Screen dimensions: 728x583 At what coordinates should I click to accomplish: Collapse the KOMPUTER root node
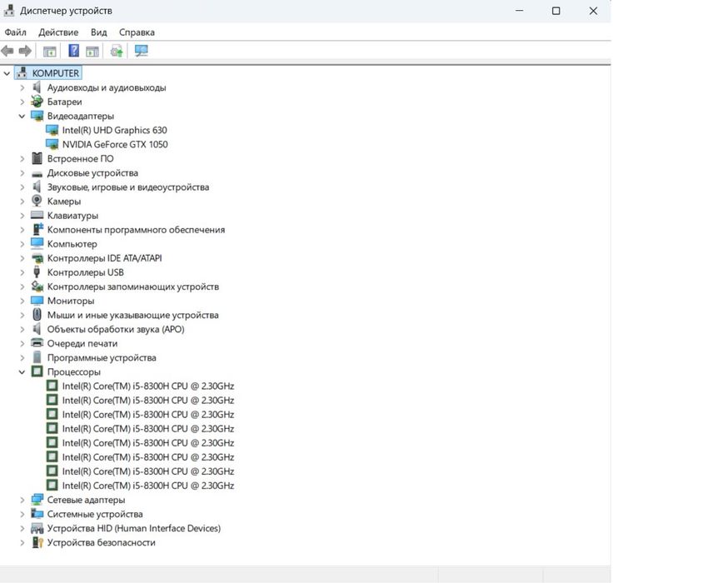point(7,73)
